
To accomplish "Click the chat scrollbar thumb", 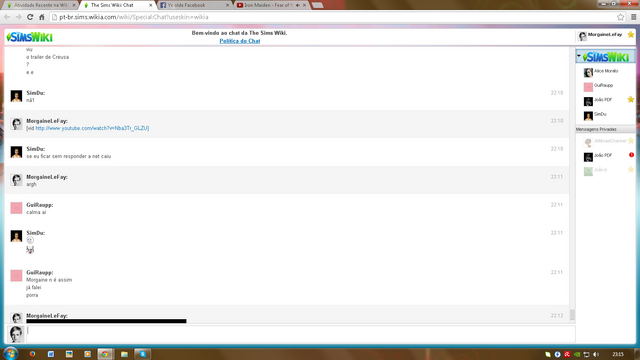I will (572, 314).
